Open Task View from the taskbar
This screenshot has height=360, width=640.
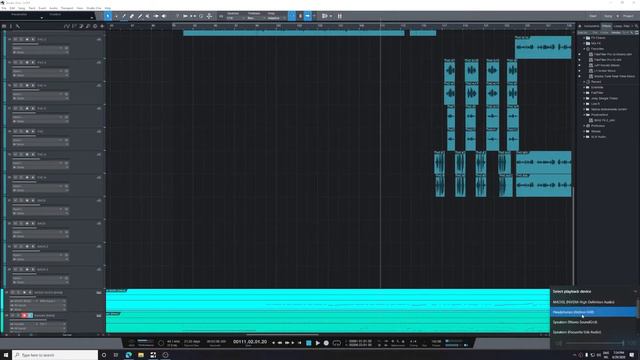116,355
